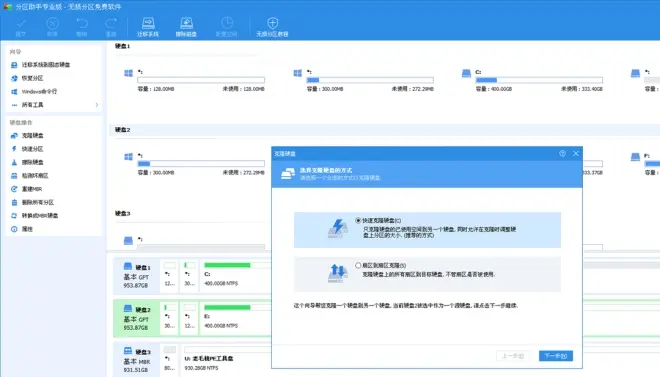The width and height of the screenshot is (660, 377).
Task: Click 重建MBR label in sidebar
Action: click(32, 189)
